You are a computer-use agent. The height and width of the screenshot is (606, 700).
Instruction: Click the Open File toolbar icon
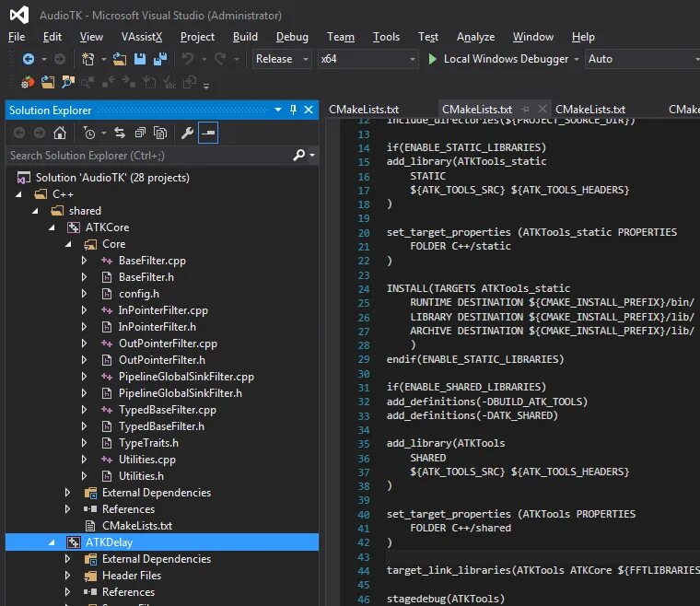tap(119, 59)
